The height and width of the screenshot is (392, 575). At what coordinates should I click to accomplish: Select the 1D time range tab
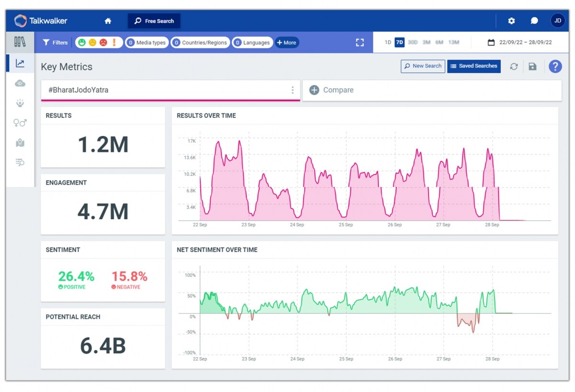388,43
